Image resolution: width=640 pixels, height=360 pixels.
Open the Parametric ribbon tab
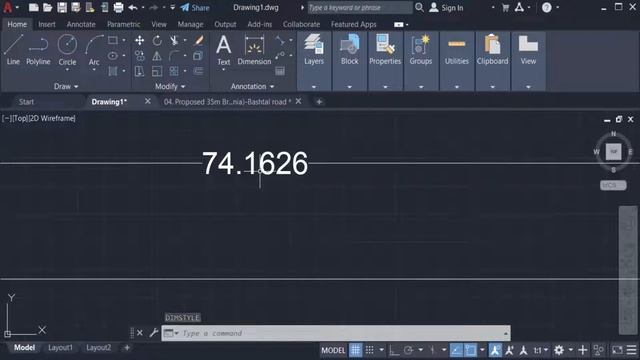(x=123, y=24)
